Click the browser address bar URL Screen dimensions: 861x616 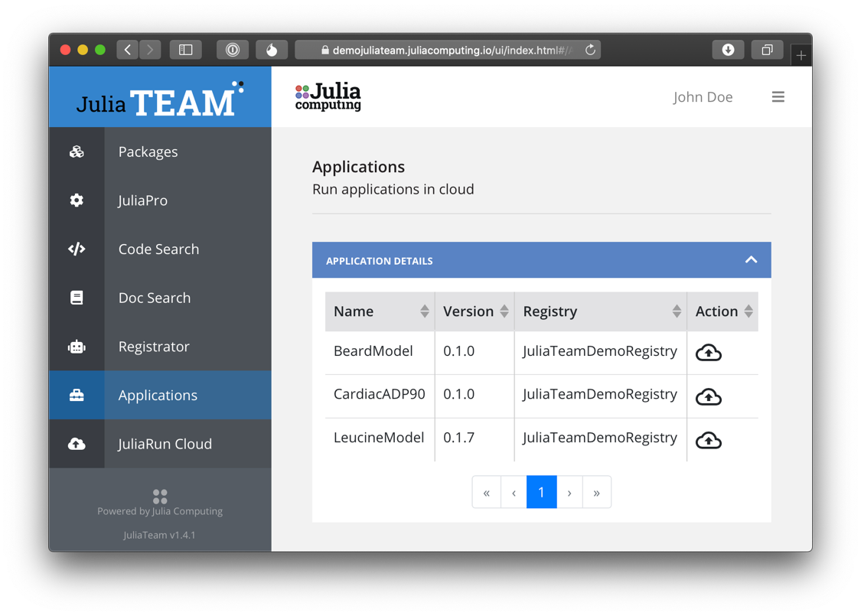tap(448, 50)
